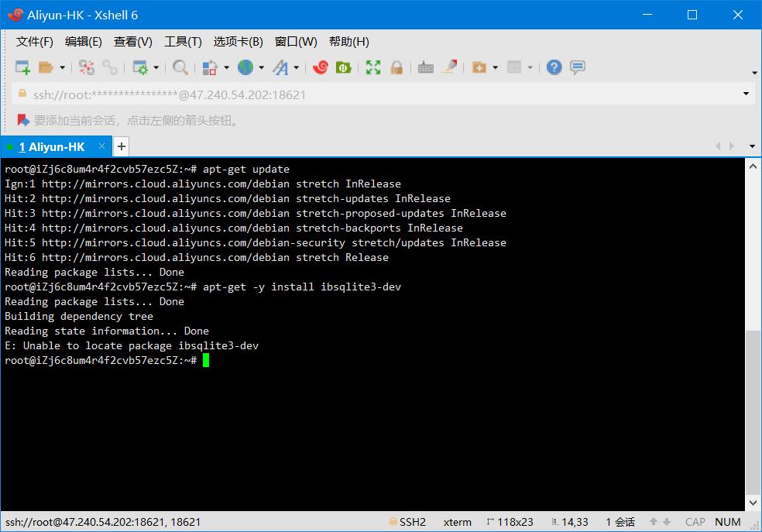
Task: Expand the Font dropdown arrow
Action: coord(296,67)
